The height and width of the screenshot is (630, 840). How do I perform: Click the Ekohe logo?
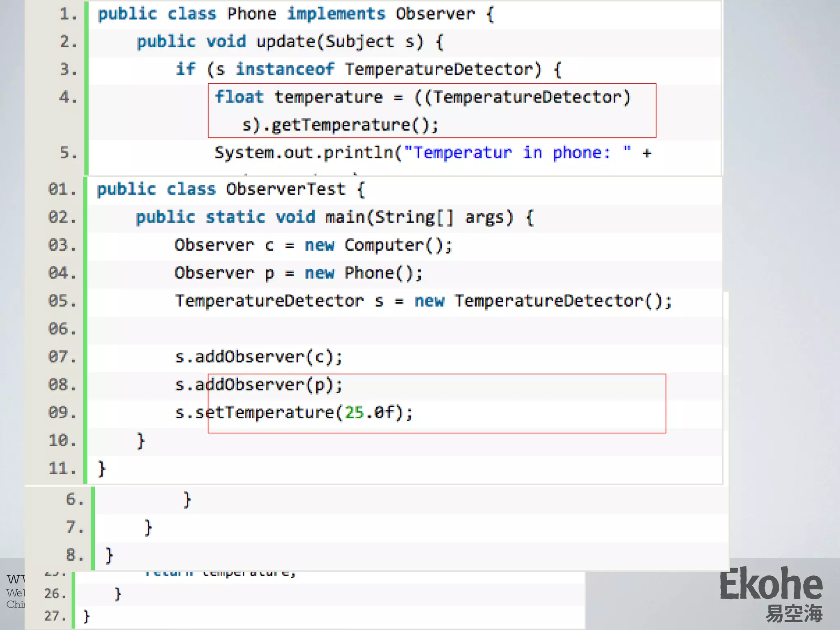tap(771, 584)
